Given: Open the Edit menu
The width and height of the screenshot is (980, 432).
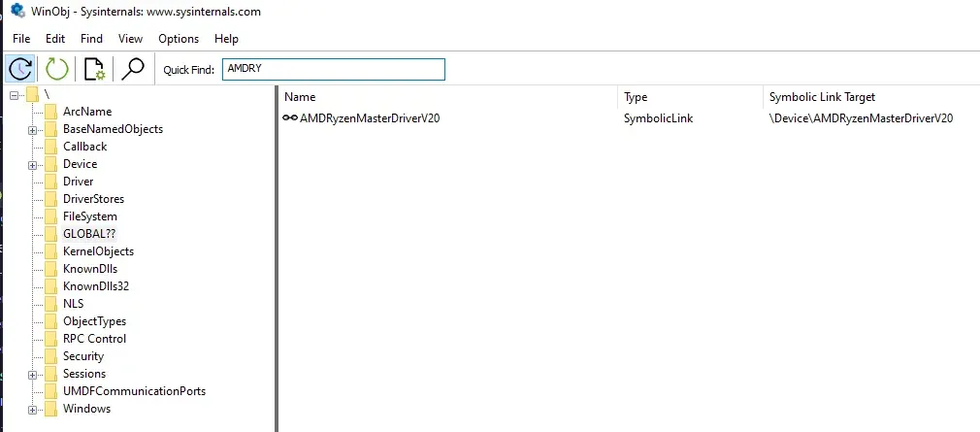Looking at the screenshot, I should pyautogui.click(x=55, y=39).
